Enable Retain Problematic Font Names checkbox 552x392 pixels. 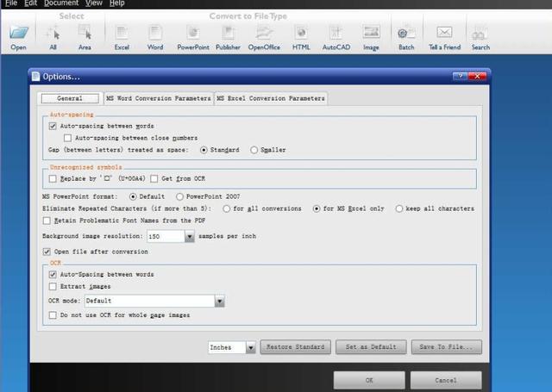point(47,221)
